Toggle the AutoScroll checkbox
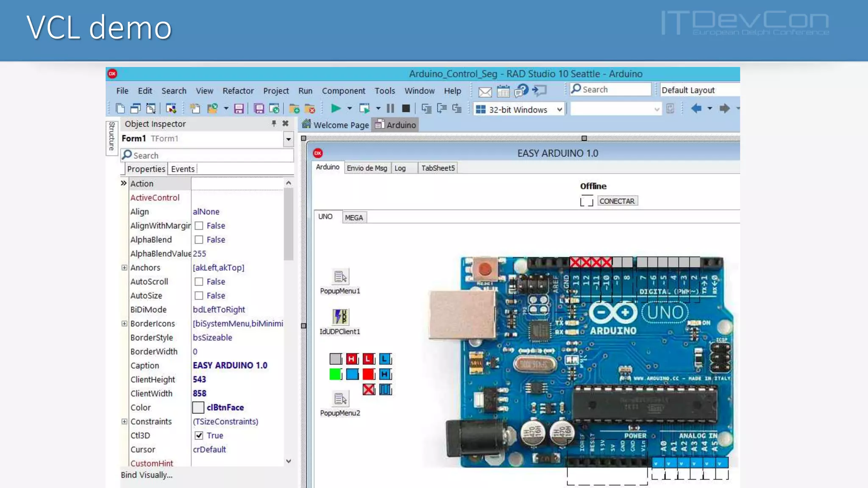 click(199, 282)
